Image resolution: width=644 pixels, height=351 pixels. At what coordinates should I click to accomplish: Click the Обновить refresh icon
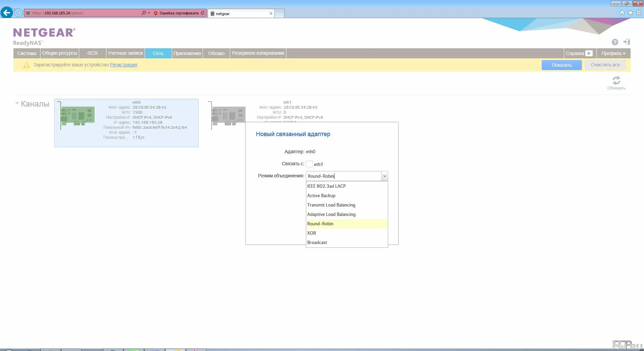pyautogui.click(x=616, y=81)
